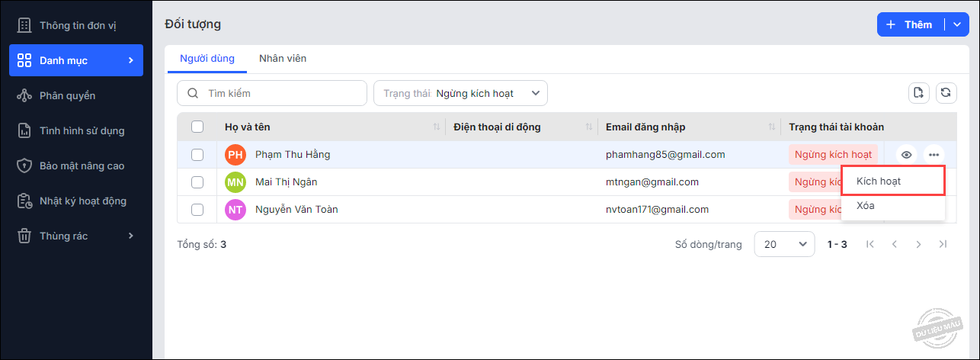Open rows-per-page dropdown showing 20
Viewport: 980px width, 360px height.
pyautogui.click(x=784, y=245)
